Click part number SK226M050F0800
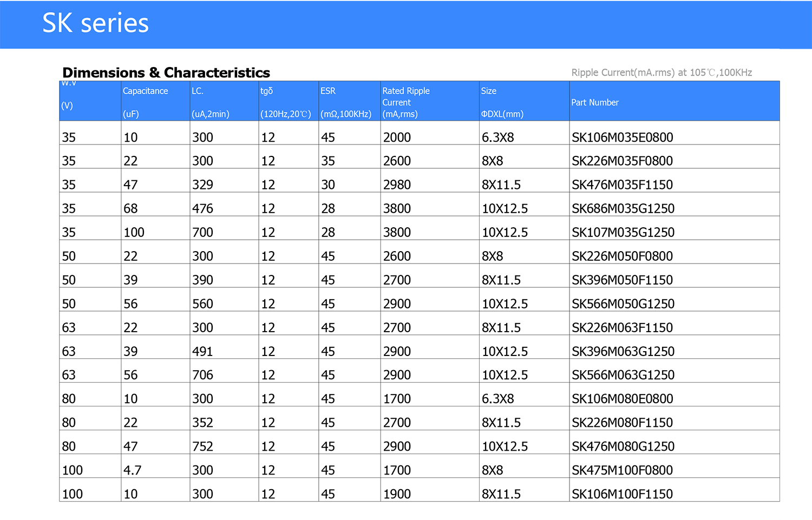The image size is (812, 520). (622, 256)
